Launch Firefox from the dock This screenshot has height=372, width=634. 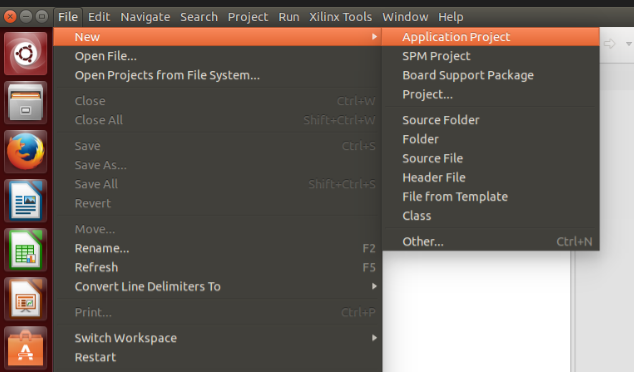pyautogui.click(x=25, y=152)
